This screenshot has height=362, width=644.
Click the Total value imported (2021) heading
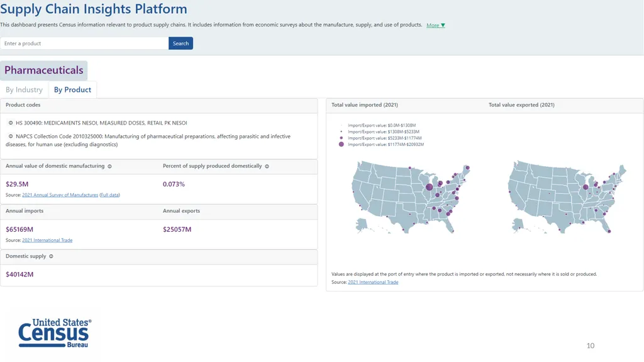tap(365, 105)
